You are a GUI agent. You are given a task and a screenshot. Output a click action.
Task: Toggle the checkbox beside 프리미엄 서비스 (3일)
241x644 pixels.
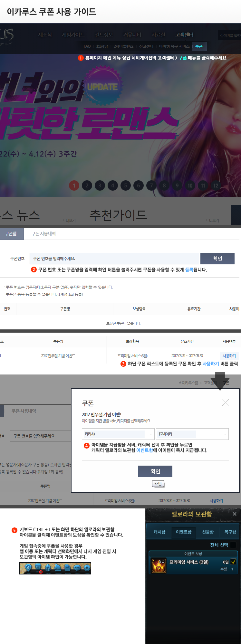click(x=233, y=562)
